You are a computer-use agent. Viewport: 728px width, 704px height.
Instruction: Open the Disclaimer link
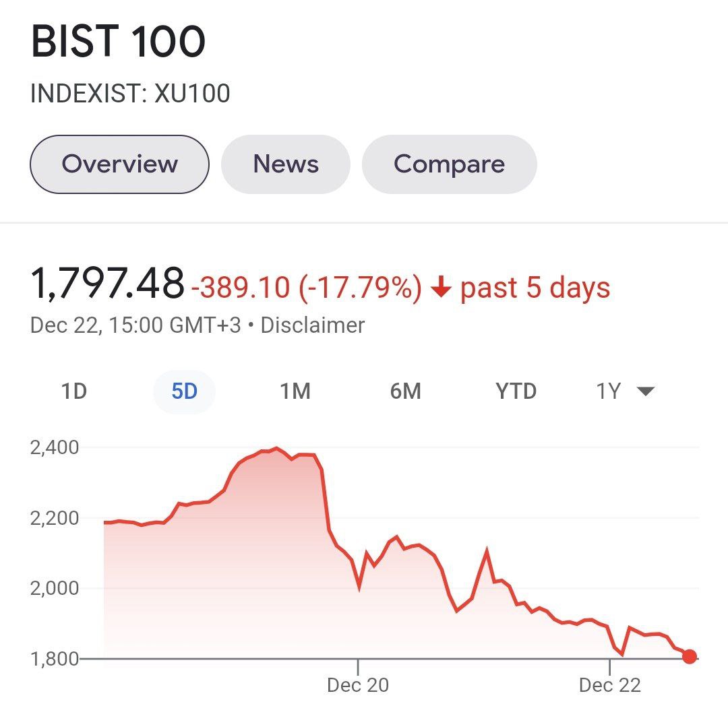(x=312, y=325)
